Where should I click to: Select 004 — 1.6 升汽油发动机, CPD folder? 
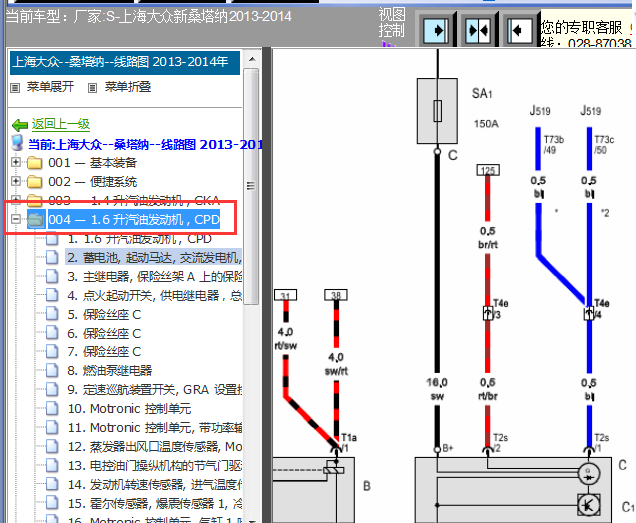134,220
